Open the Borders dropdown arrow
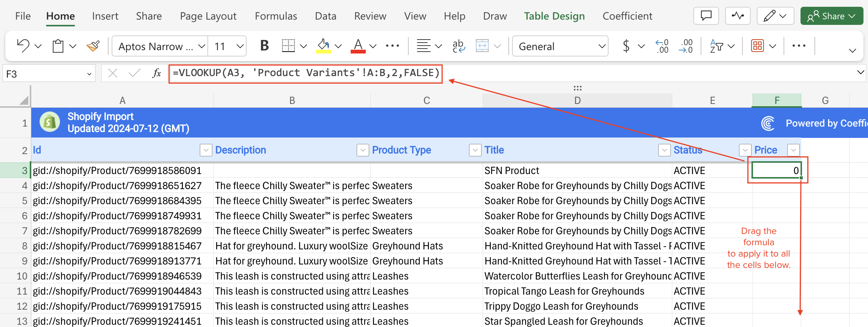Viewport: 868px width, 327px height. (303, 46)
